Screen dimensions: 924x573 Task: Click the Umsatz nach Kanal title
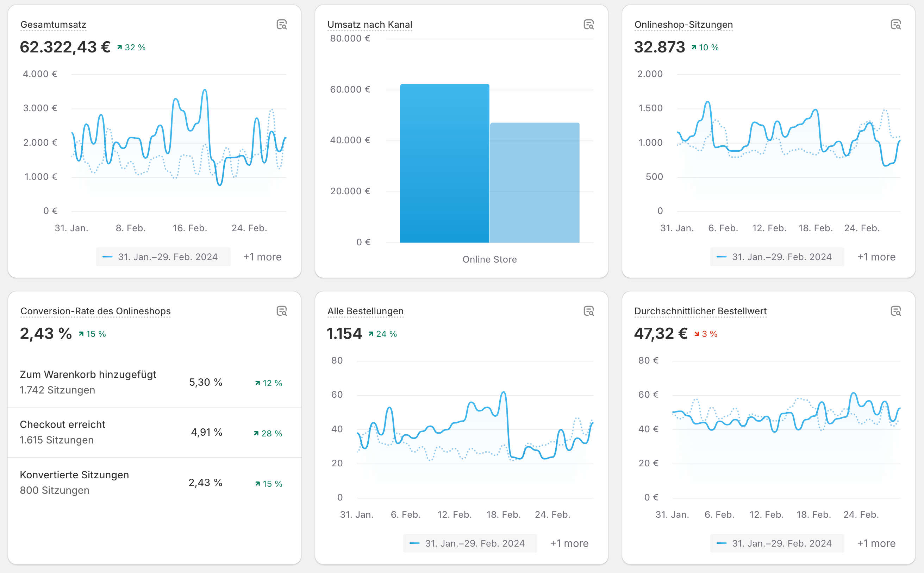370,25
